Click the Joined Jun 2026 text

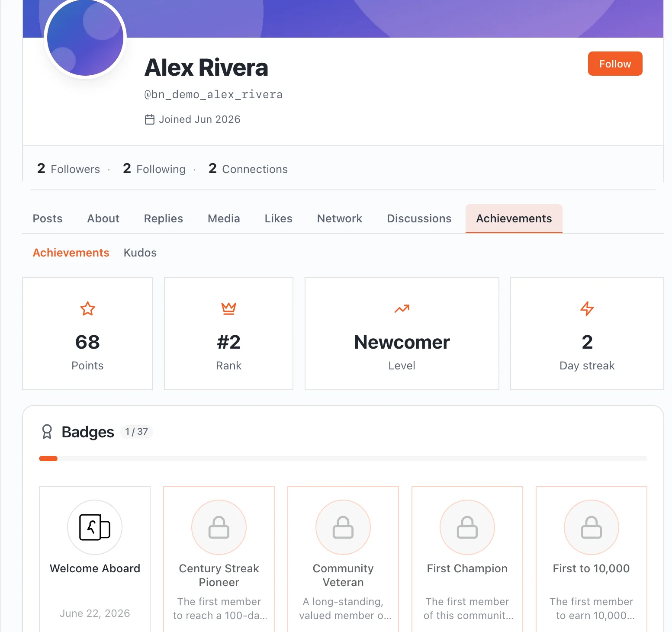(199, 119)
